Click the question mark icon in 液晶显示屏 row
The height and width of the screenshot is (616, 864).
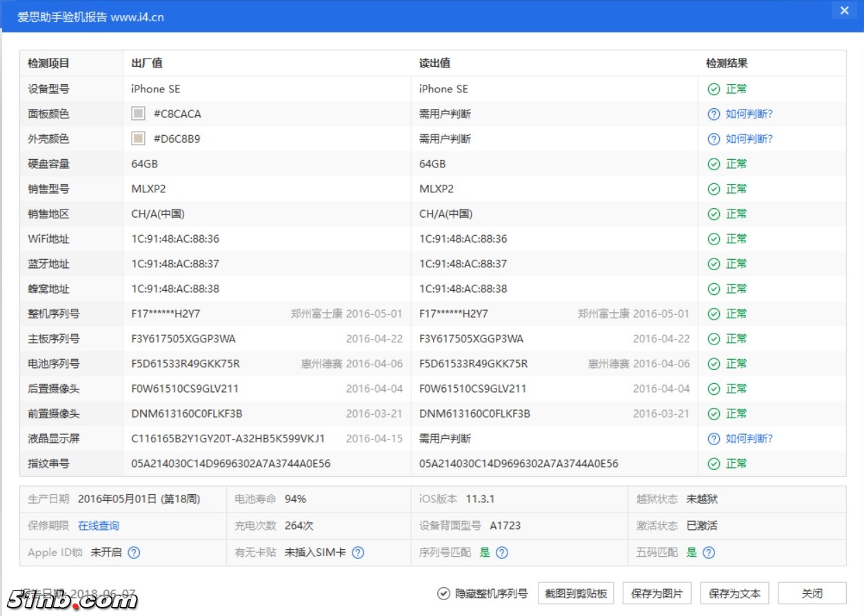point(714,439)
